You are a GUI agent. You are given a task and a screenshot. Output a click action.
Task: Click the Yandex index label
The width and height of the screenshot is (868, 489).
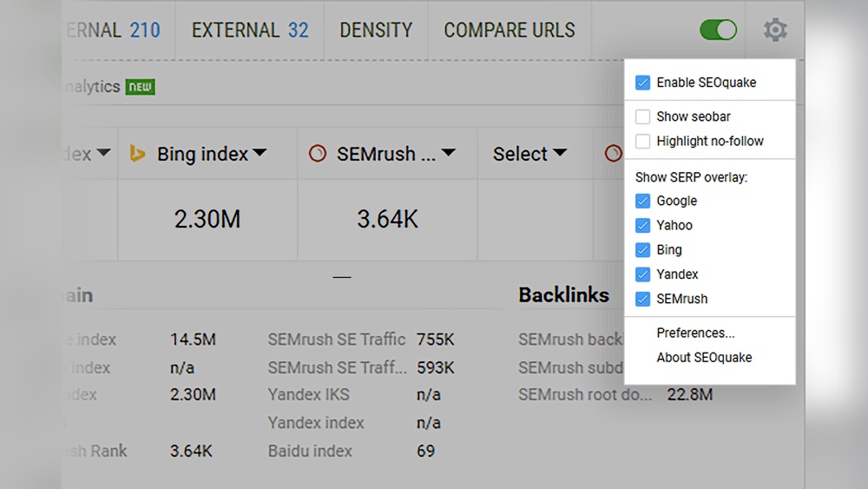click(x=316, y=423)
